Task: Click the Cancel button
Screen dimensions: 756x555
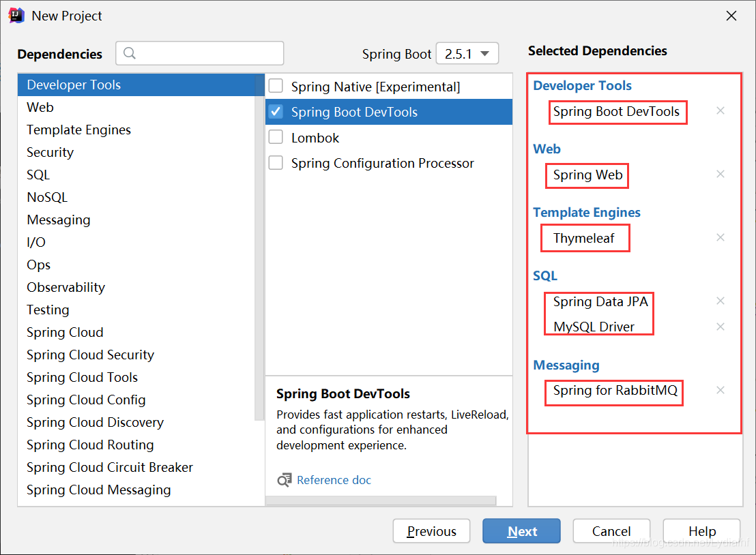Action: coord(611,531)
